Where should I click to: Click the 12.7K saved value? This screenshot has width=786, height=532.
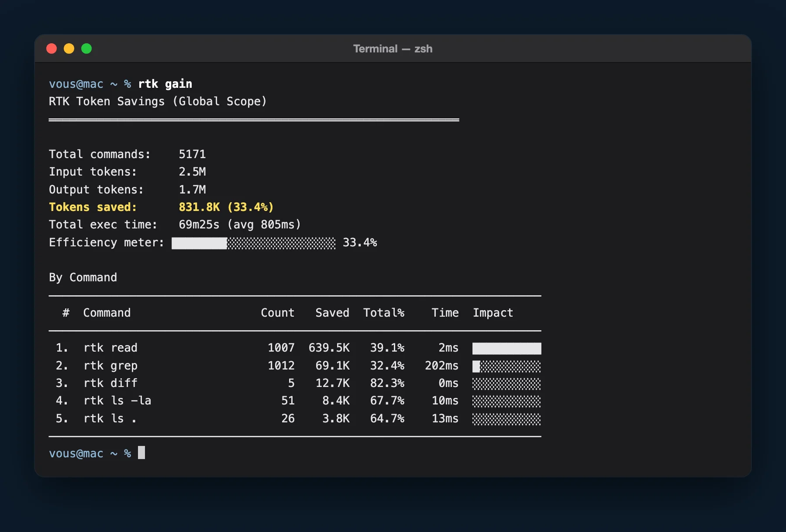tap(332, 383)
